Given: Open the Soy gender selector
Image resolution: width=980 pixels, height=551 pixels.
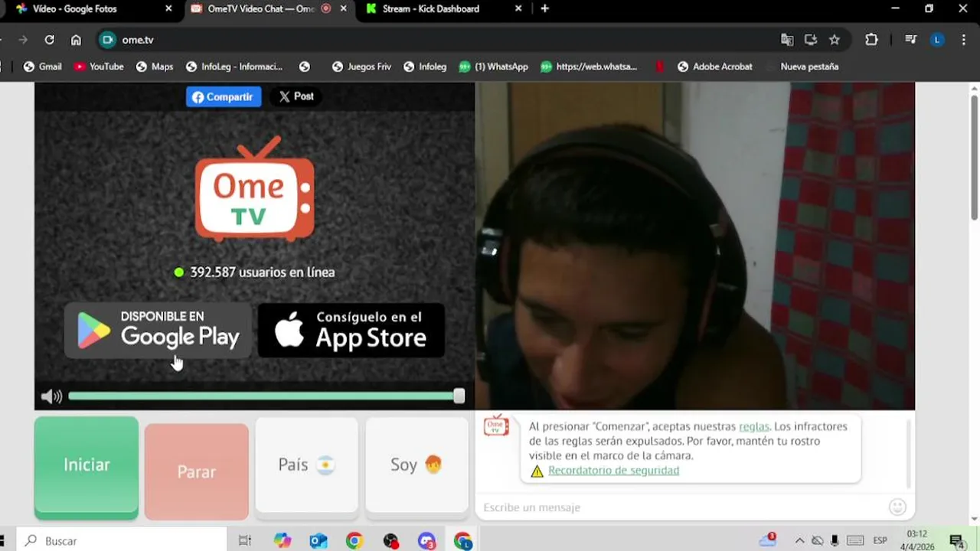Looking at the screenshot, I should (417, 465).
